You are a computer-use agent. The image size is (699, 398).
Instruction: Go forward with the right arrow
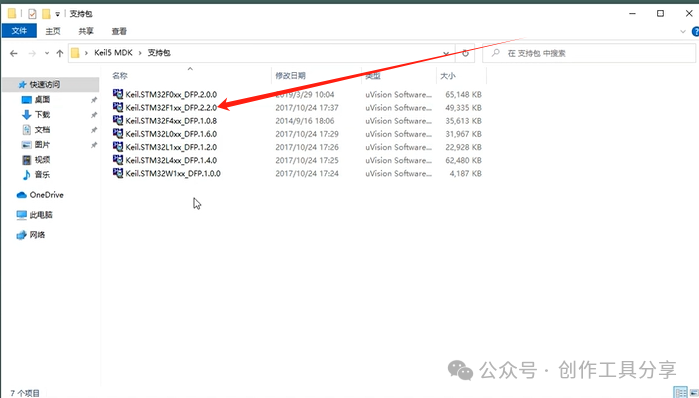click(x=32, y=53)
